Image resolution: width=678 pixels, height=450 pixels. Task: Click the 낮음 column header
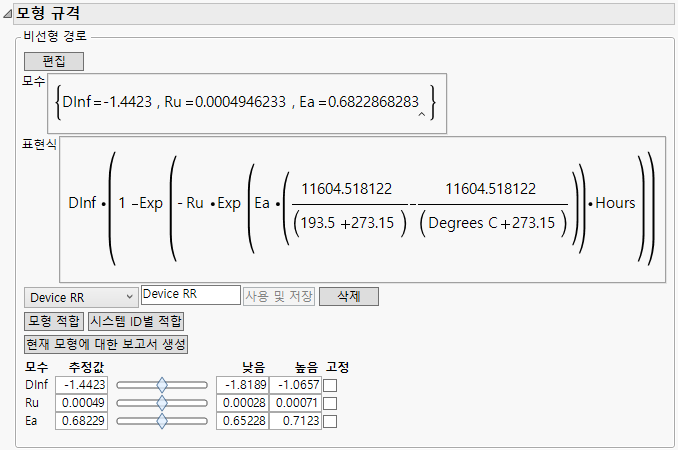[253, 367]
